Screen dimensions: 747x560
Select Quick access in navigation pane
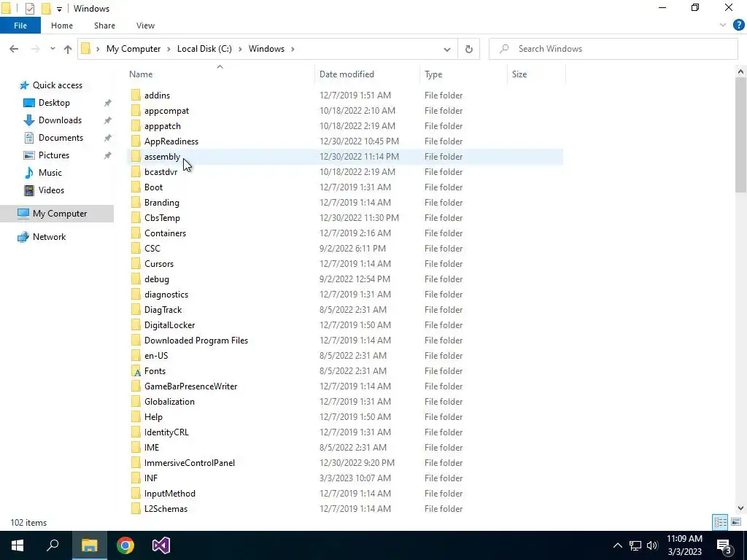click(x=57, y=85)
